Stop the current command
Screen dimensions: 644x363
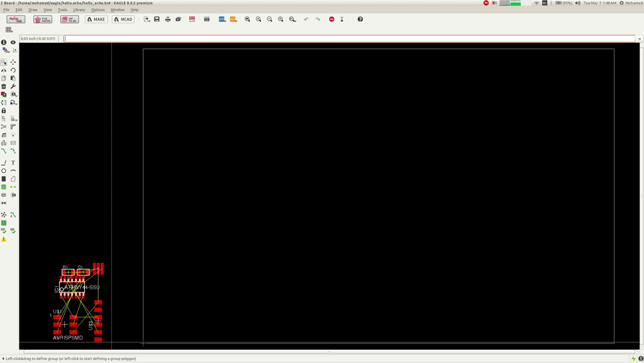click(x=331, y=20)
